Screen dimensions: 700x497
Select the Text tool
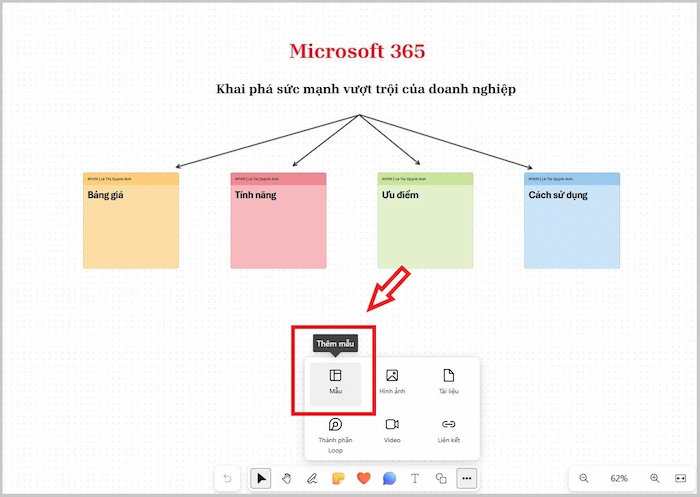tap(415, 479)
